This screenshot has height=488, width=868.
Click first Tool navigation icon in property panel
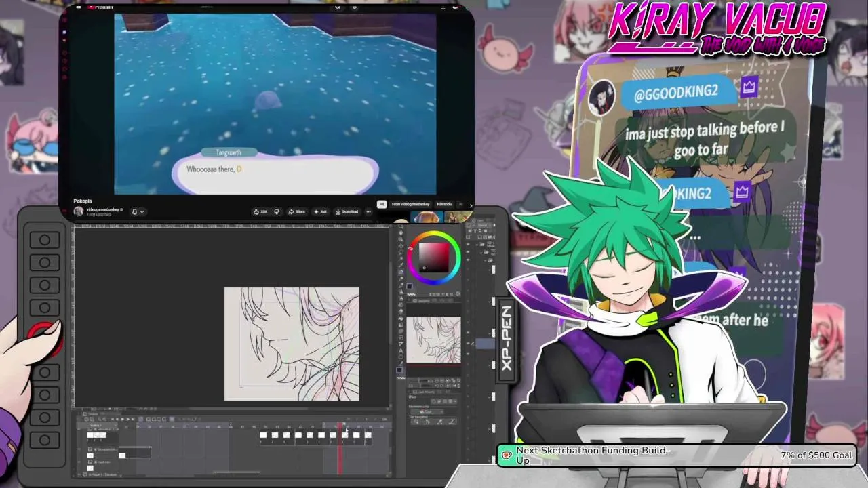coord(416,422)
